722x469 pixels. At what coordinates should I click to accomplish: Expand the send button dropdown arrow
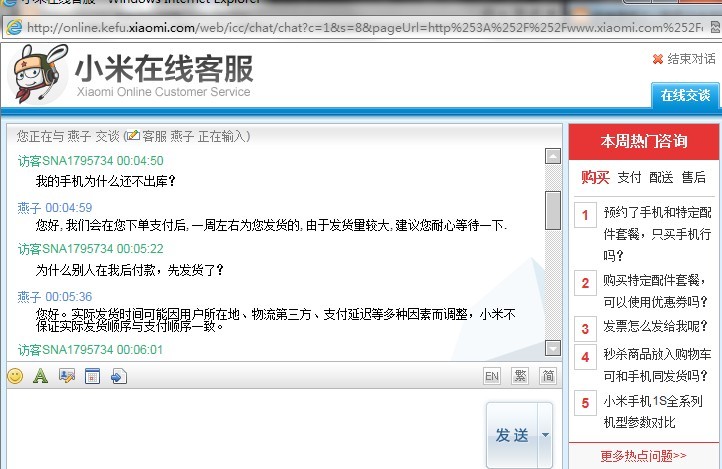click(x=545, y=435)
